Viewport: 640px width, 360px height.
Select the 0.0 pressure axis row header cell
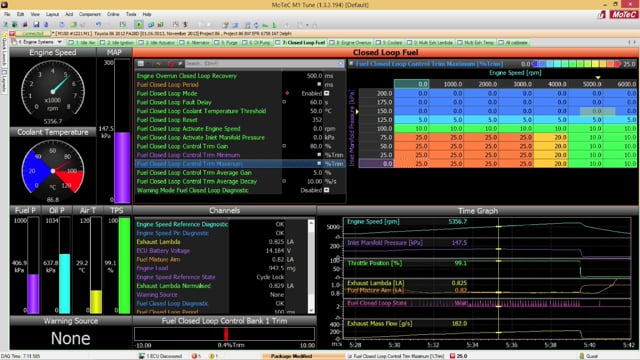(376, 164)
